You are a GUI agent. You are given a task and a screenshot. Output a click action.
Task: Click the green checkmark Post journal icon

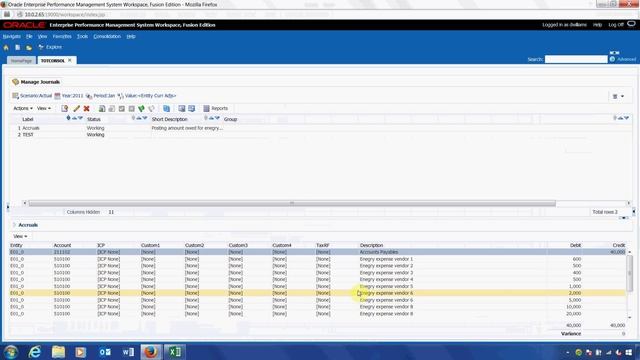click(141, 109)
